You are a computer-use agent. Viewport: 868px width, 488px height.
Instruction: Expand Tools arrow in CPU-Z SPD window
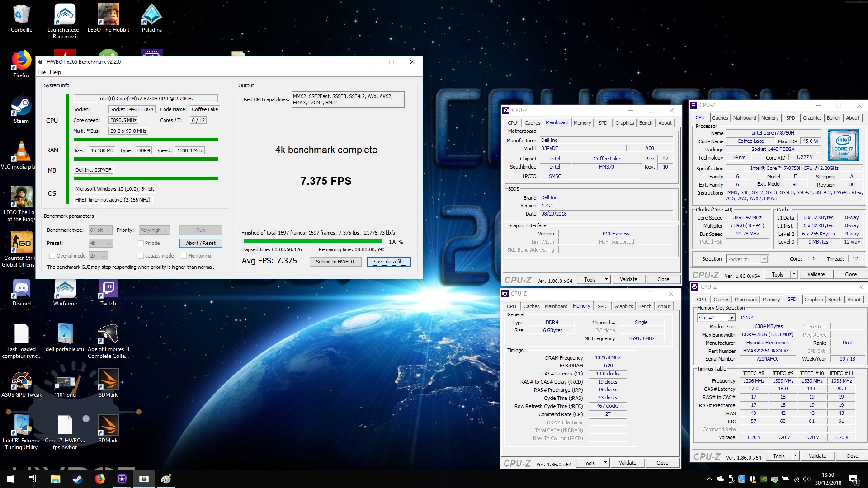(x=795, y=456)
